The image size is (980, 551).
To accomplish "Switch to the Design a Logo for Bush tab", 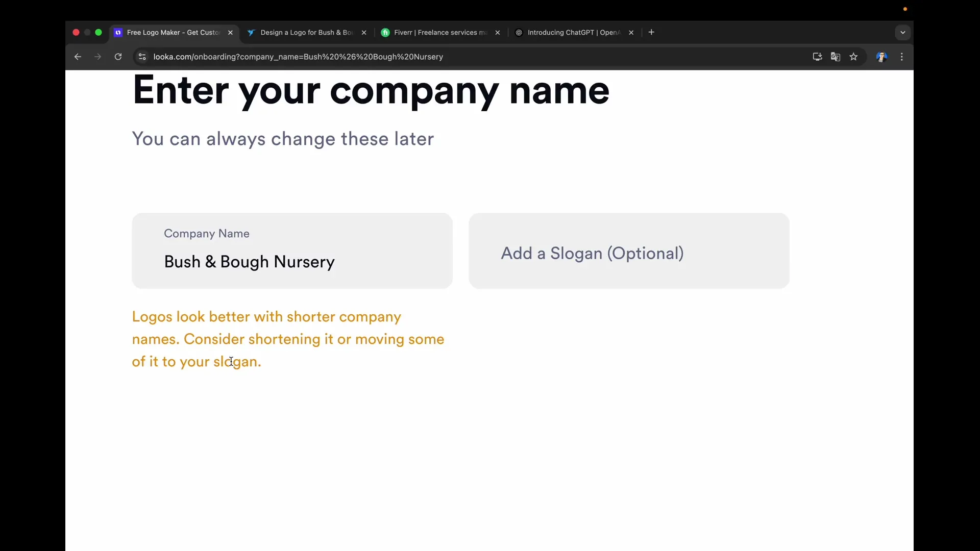I will coord(306,33).
